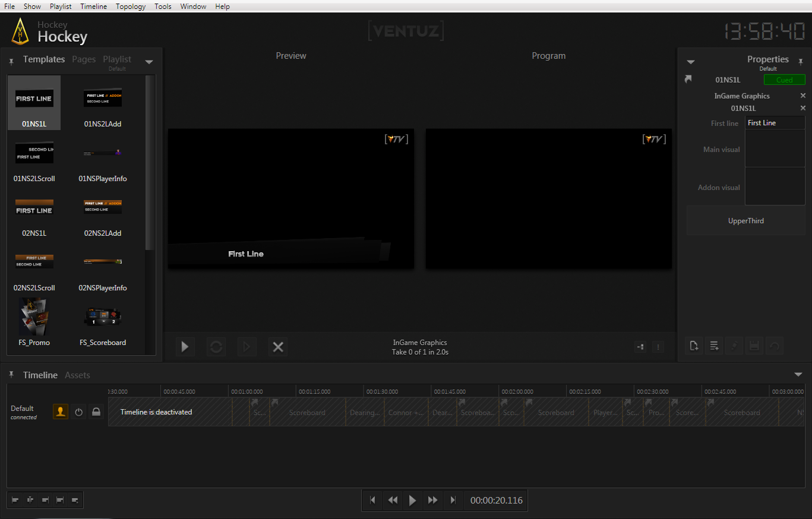This screenshot has height=519, width=812.
Task: Switch to the Assets tab
Action: [77, 375]
